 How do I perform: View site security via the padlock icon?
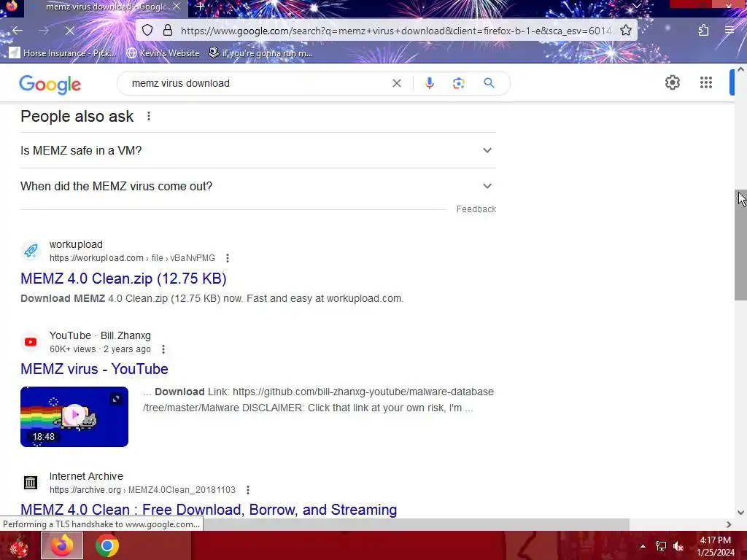click(x=168, y=31)
